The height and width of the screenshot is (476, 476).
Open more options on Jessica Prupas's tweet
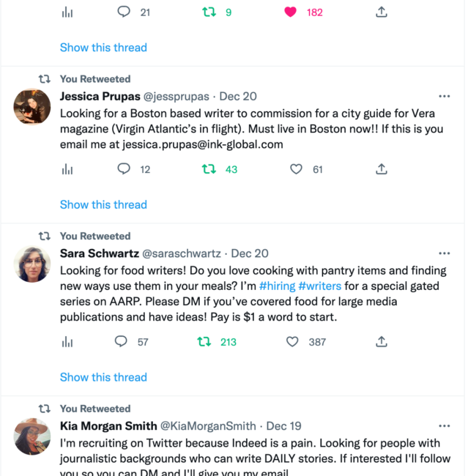pyautogui.click(x=445, y=96)
